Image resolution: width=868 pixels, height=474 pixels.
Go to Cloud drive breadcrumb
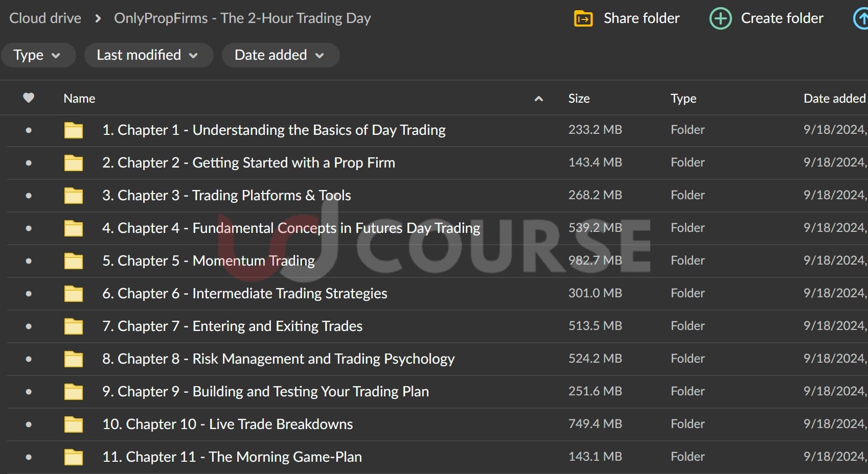pos(45,18)
